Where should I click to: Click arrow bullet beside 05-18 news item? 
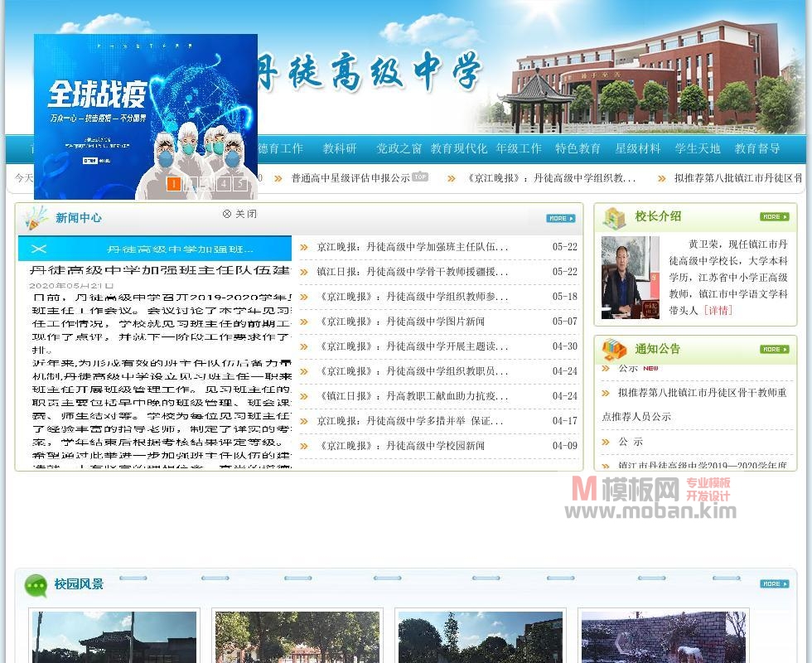304,297
